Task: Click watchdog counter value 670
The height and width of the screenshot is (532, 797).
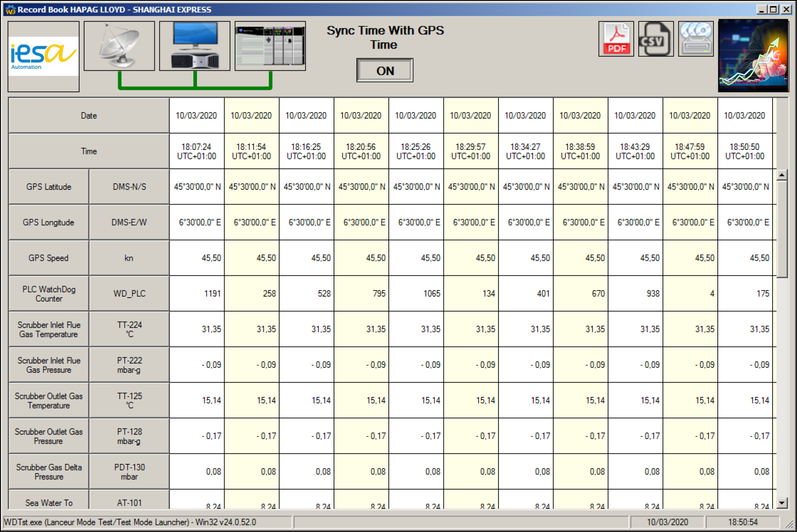Action: pyautogui.click(x=580, y=294)
